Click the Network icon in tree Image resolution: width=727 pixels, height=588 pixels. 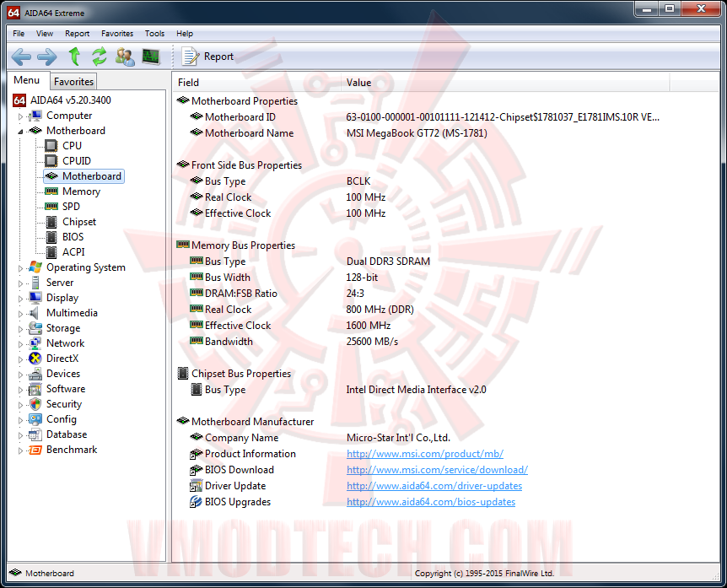point(35,343)
